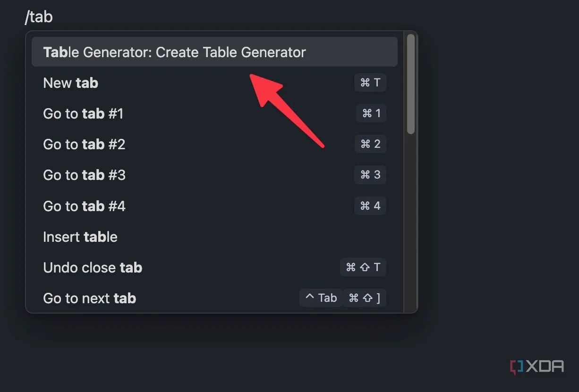This screenshot has width=579, height=392.
Task: Click the ⌘2 shortcut badge
Action: click(x=371, y=144)
